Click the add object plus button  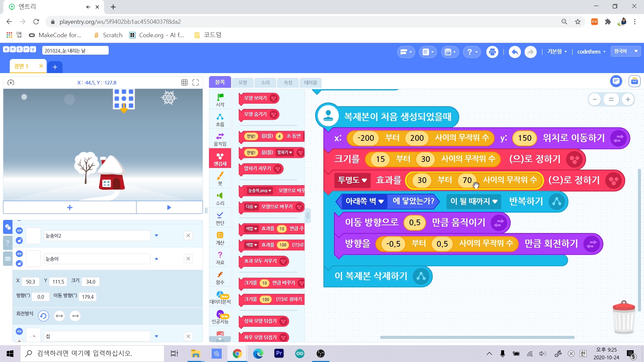tap(70, 207)
